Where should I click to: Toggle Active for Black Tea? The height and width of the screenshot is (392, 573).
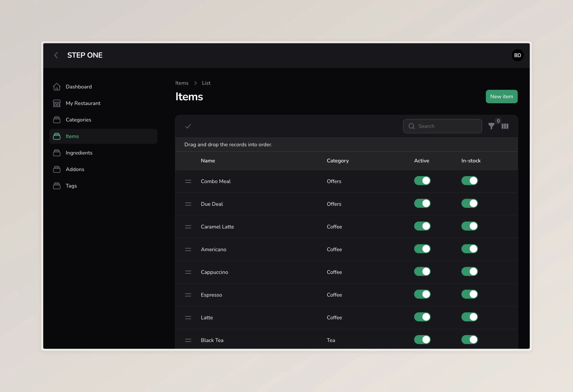pyautogui.click(x=422, y=340)
